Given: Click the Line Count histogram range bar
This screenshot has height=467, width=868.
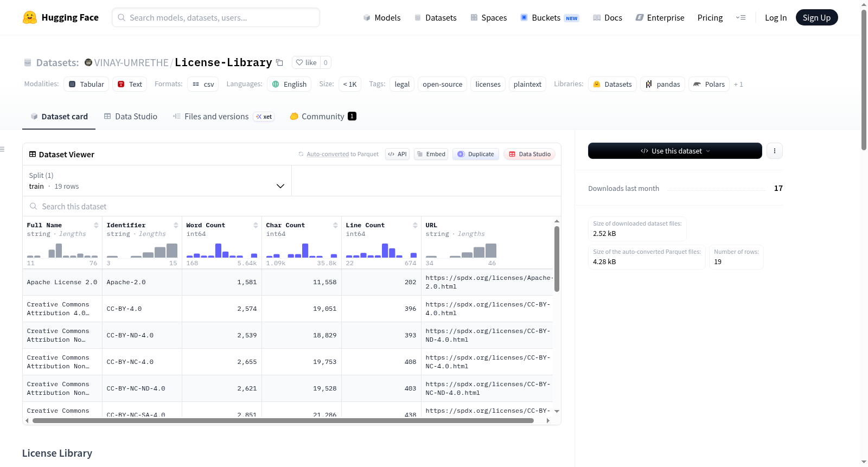Looking at the screenshot, I should click(x=381, y=250).
